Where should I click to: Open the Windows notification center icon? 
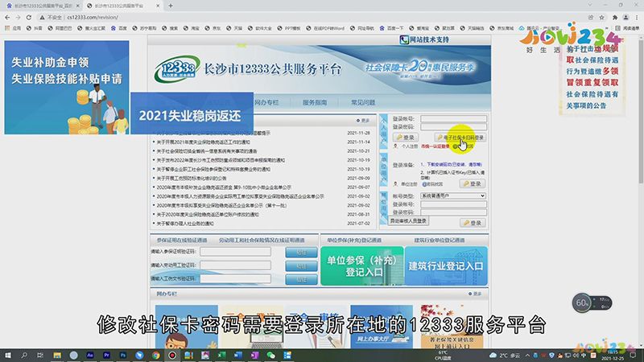pyautogui.click(x=633, y=355)
